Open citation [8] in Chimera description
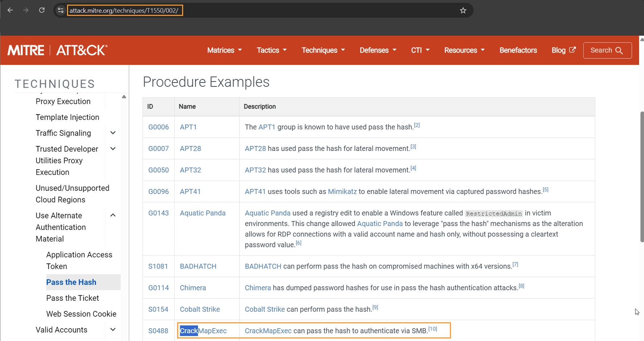 [x=522, y=286]
